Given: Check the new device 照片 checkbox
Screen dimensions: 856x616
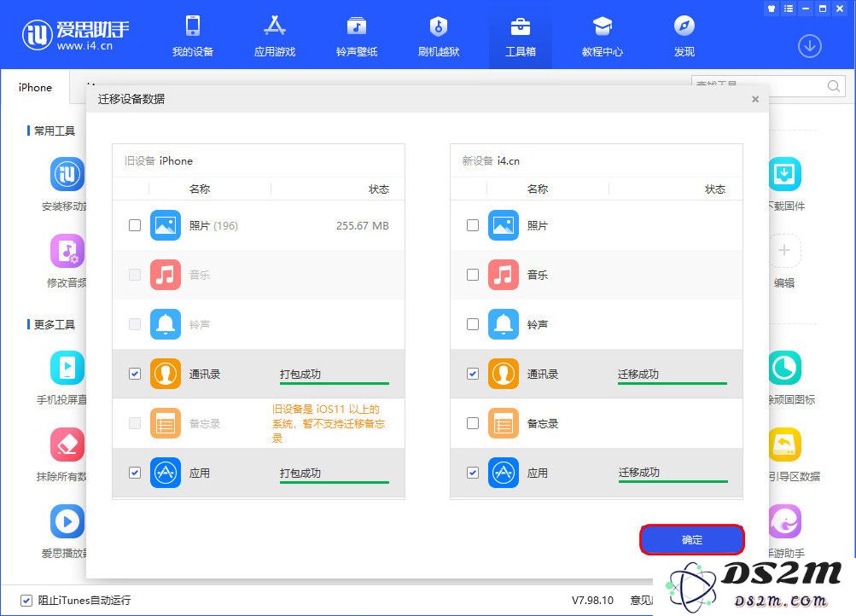Looking at the screenshot, I should [473, 225].
